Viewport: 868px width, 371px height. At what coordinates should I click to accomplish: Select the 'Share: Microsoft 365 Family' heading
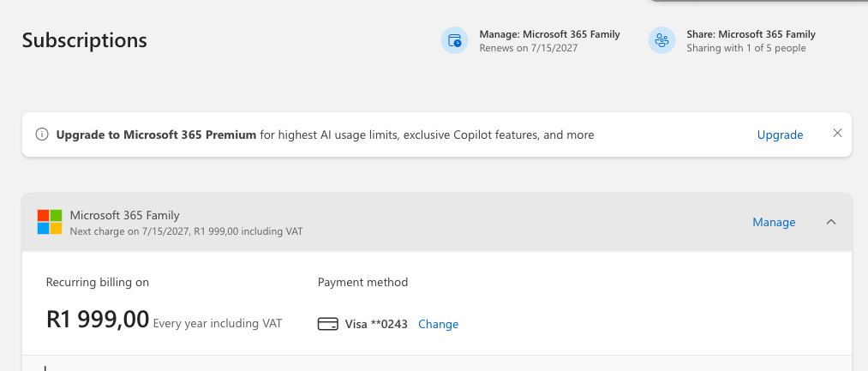pos(751,34)
